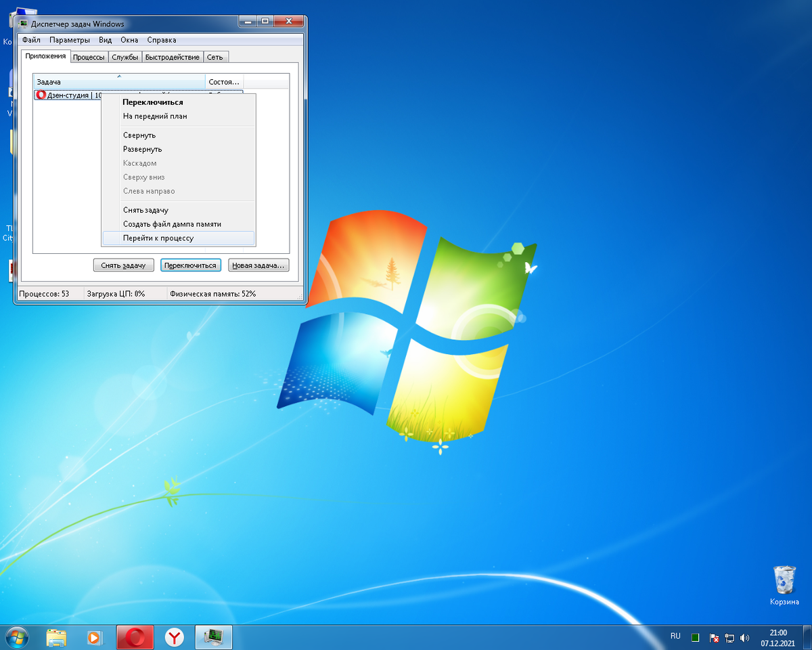Switch to Opera browser in taskbar
Screen dimensions: 812x650
(135, 637)
